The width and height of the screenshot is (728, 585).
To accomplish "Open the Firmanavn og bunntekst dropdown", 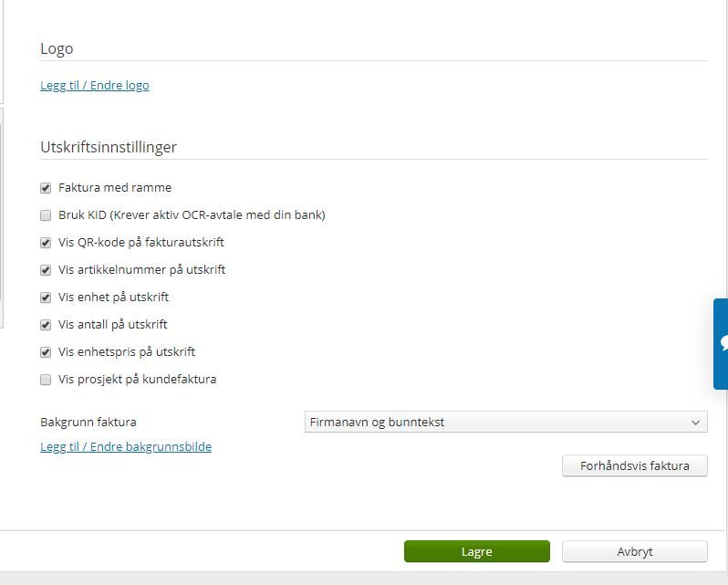I will [x=504, y=423].
